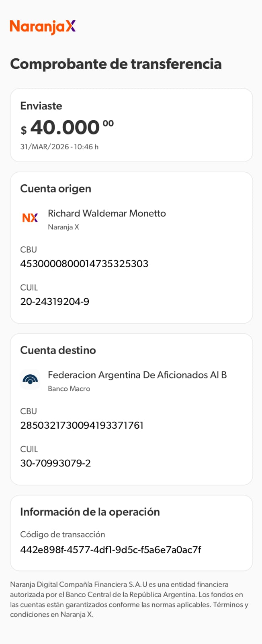
Task: Select the destination CBU number 2850321730094193371761
Action: click(82, 425)
